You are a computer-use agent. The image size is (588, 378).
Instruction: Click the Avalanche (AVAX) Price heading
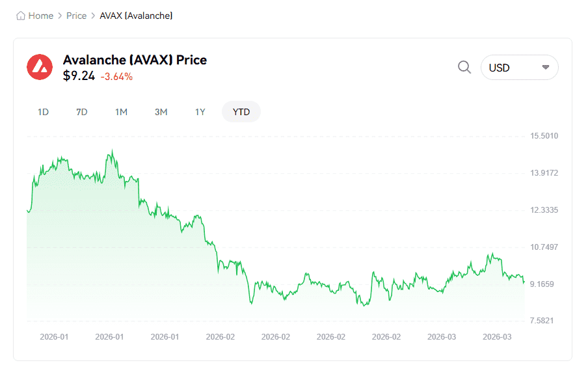click(135, 60)
